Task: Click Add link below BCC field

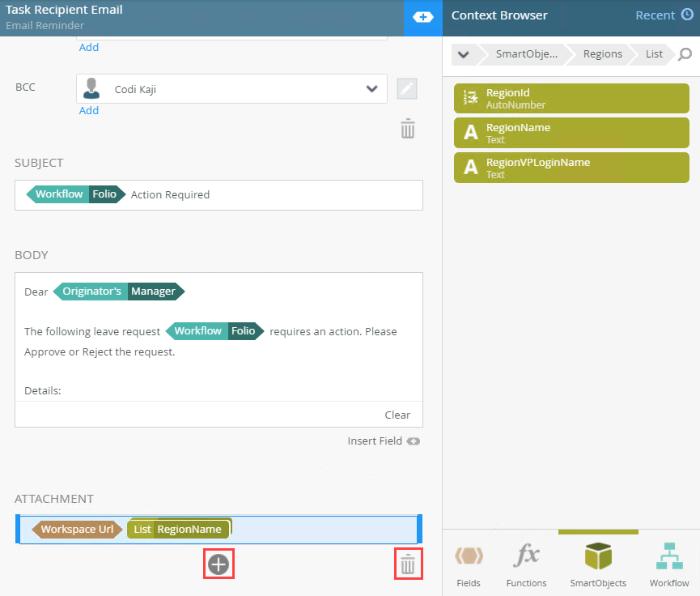Action: 89,110
